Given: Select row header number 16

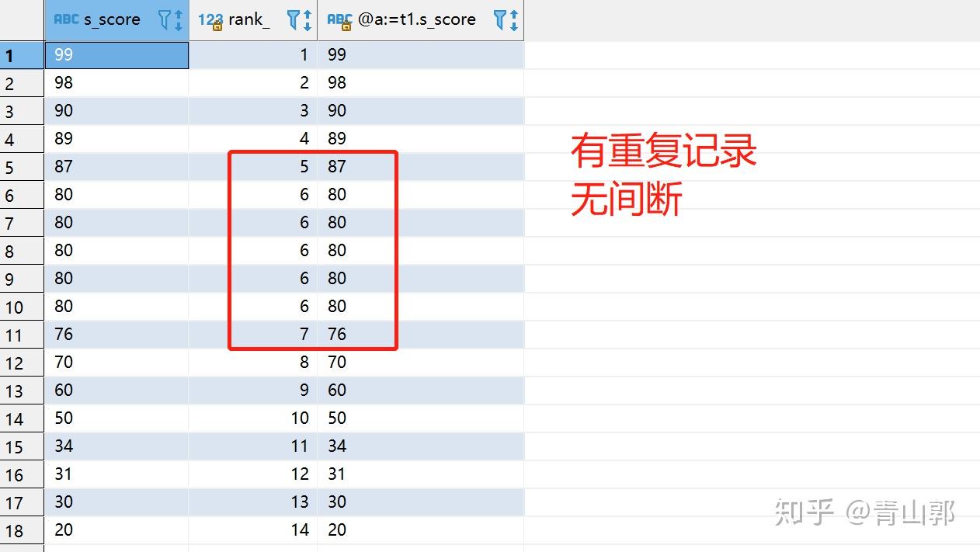Looking at the screenshot, I should [x=22, y=474].
